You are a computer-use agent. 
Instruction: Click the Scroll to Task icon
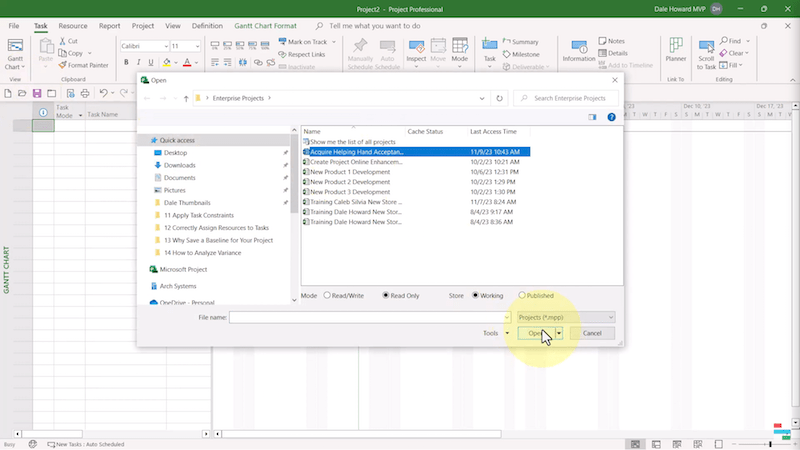[x=706, y=46]
